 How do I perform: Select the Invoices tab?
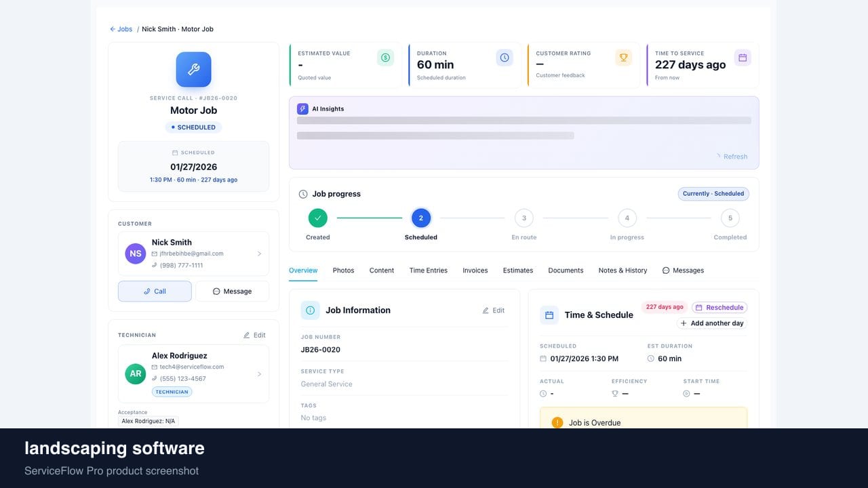(x=475, y=270)
